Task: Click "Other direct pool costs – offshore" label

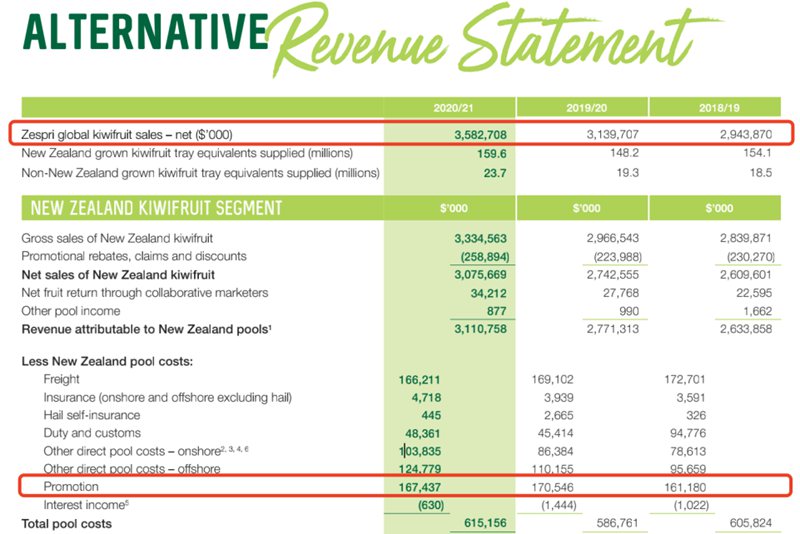Action: 132,469
